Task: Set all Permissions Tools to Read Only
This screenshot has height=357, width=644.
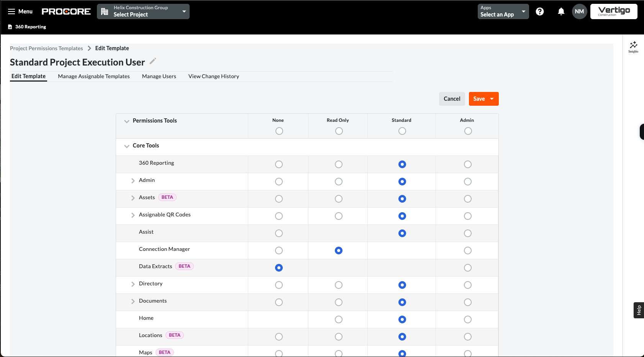Action: (339, 131)
